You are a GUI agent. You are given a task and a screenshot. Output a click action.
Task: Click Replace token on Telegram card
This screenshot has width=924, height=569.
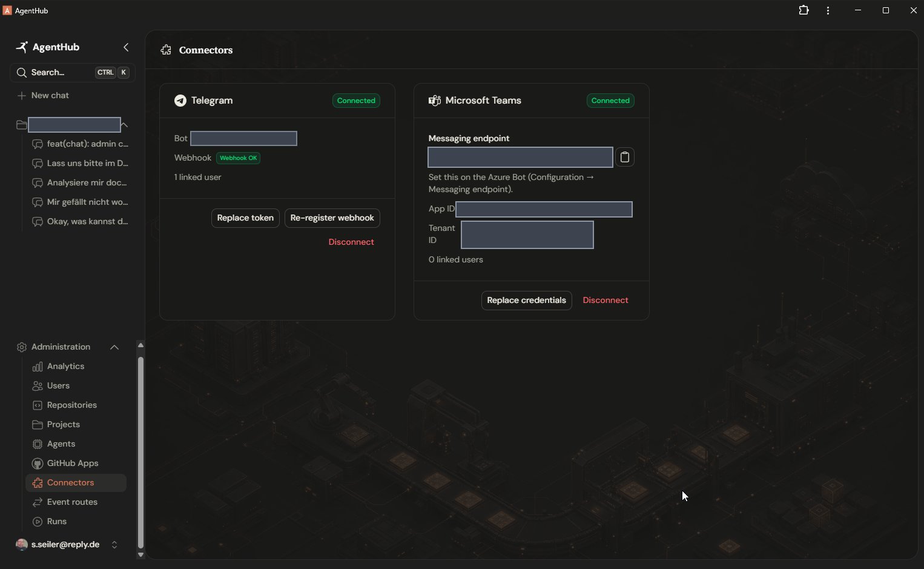point(245,218)
